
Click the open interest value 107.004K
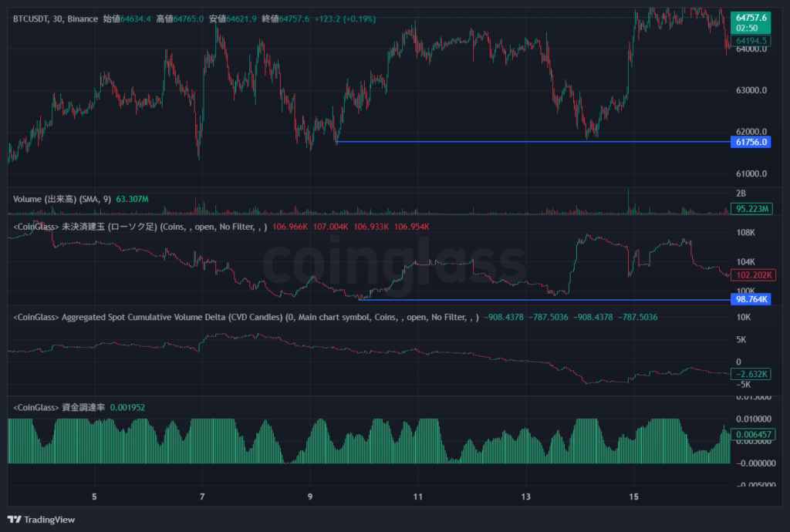330,227
